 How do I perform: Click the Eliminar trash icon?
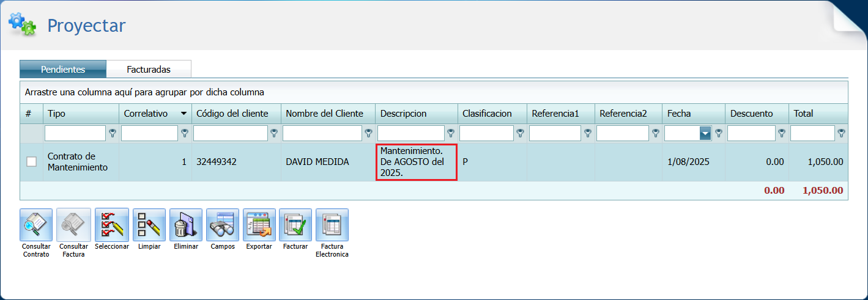tap(185, 225)
